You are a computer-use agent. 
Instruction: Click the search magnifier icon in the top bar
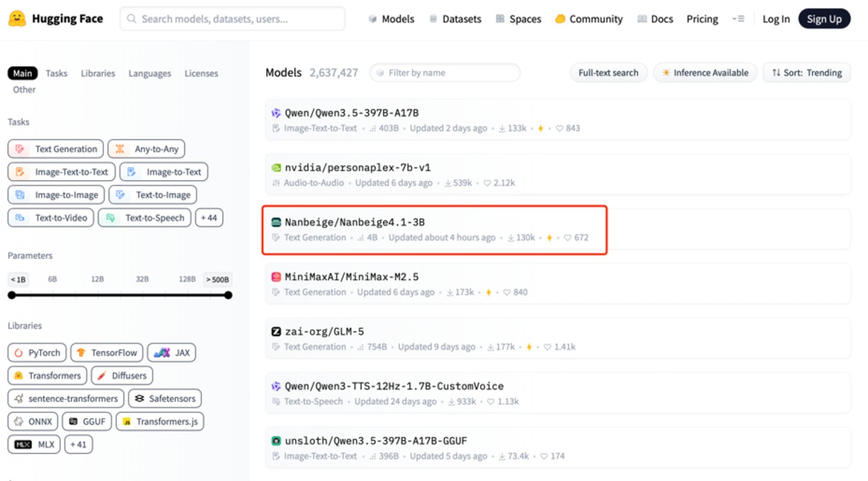coord(132,19)
